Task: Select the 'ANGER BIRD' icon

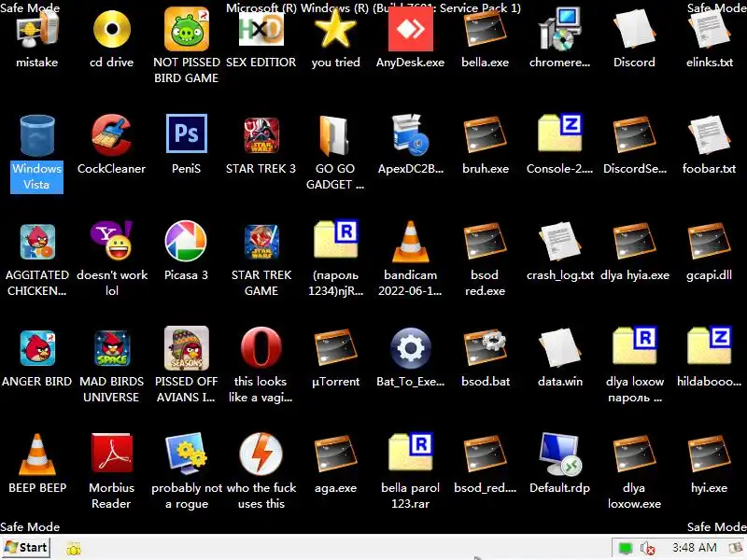Action: [x=37, y=348]
